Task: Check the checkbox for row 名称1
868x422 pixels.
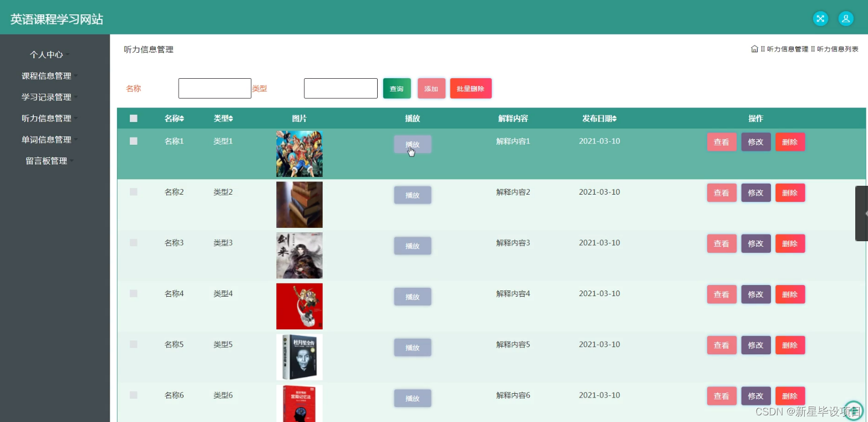Action: (133, 141)
